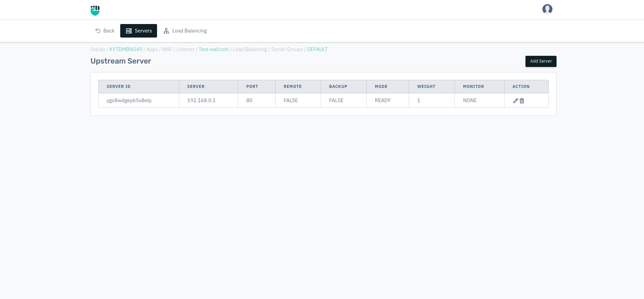Viewport: 644px width, 299px height.
Task: Open the DEFAULT breadcrumb link
Action: point(317,49)
